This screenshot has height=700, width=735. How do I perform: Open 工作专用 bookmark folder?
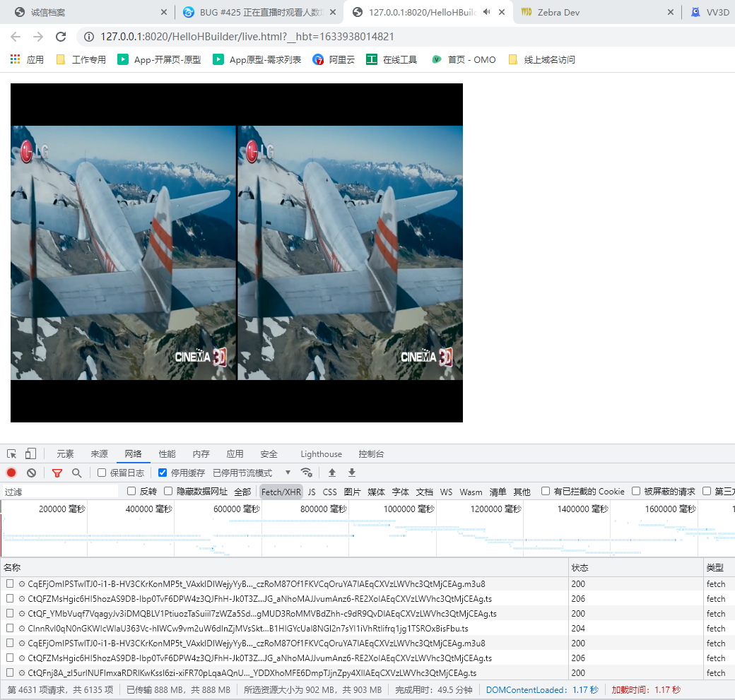[x=81, y=59]
